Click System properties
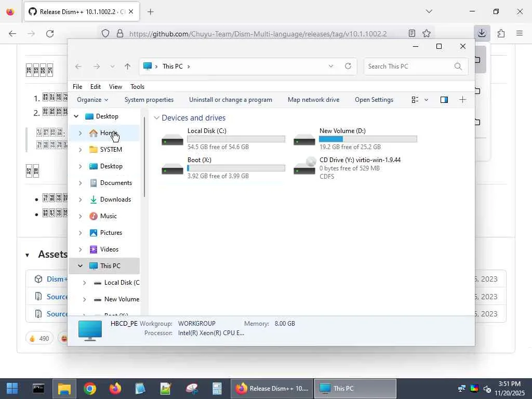The image size is (532, 399). (x=149, y=100)
